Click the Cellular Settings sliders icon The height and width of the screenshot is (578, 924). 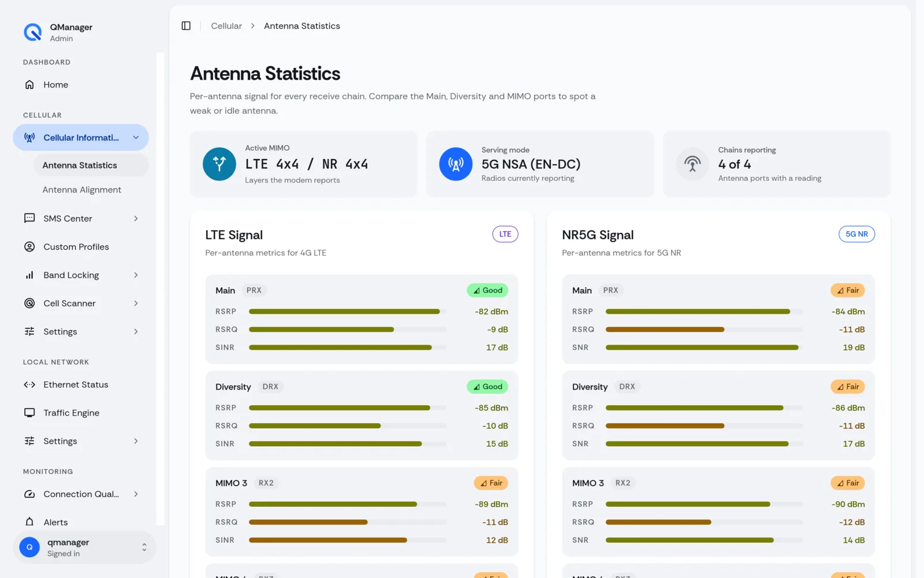[x=29, y=332]
